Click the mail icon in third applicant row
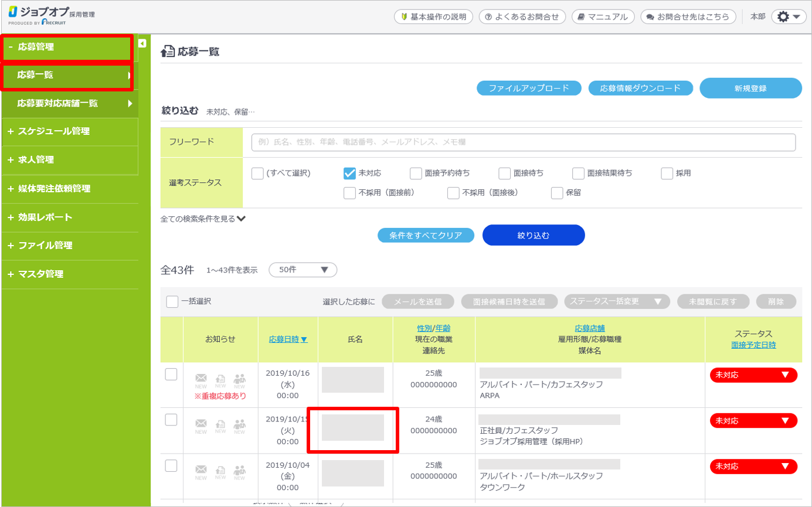 pyautogui.click(x=201, y=470)
